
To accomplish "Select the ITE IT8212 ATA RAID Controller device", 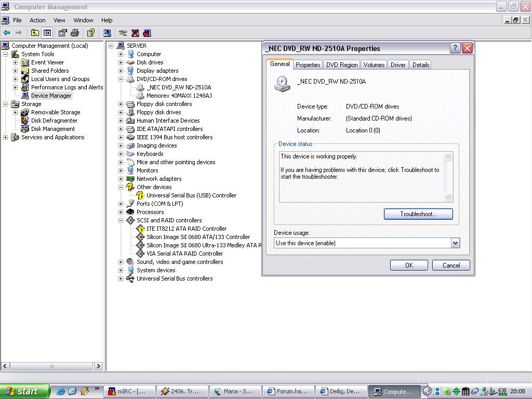I will pyautogui.click(x=186, y=229).
